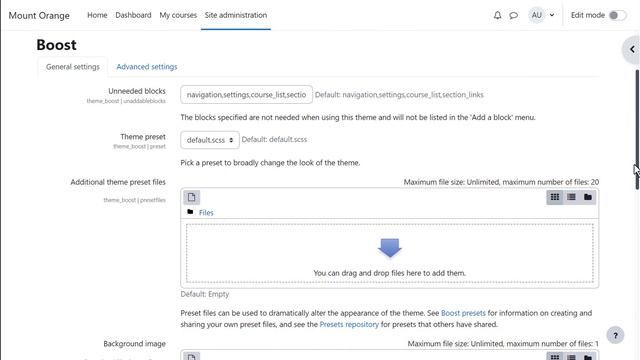
Task: Open the notifications bell
Action: [497, 16]
